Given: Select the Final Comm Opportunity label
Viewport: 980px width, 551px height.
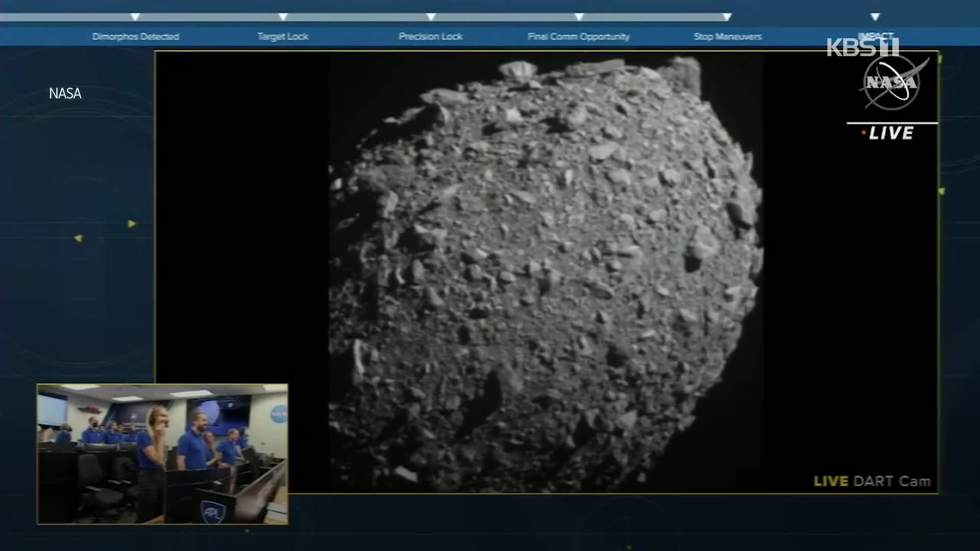Looking at the screenshot, I should [579, 37].
